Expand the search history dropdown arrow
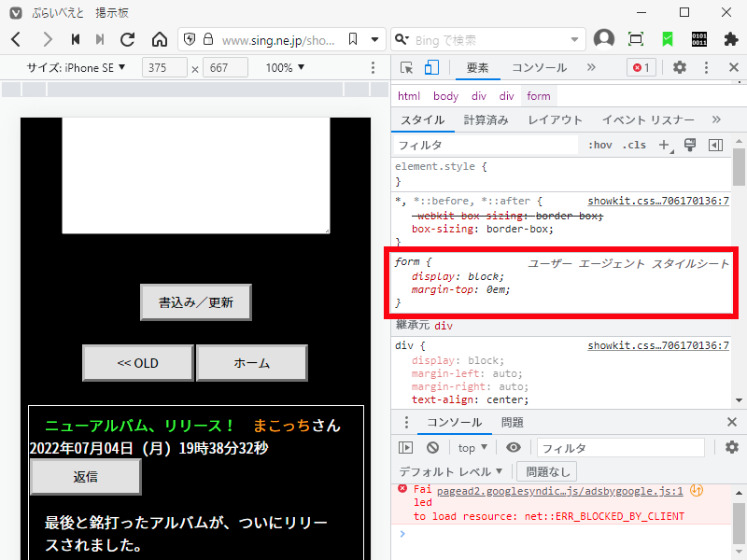 click(574, 40)
